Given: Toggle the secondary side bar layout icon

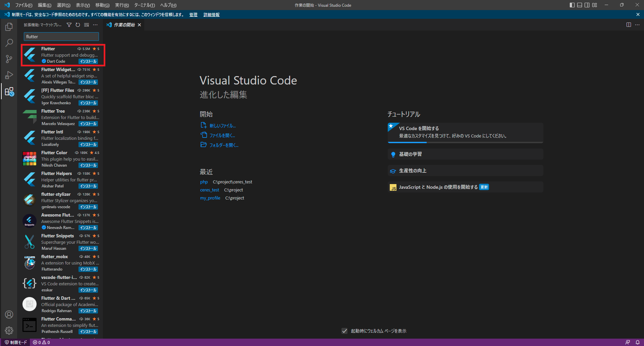Looking at the screenshot, I should (x=587, y=5).
